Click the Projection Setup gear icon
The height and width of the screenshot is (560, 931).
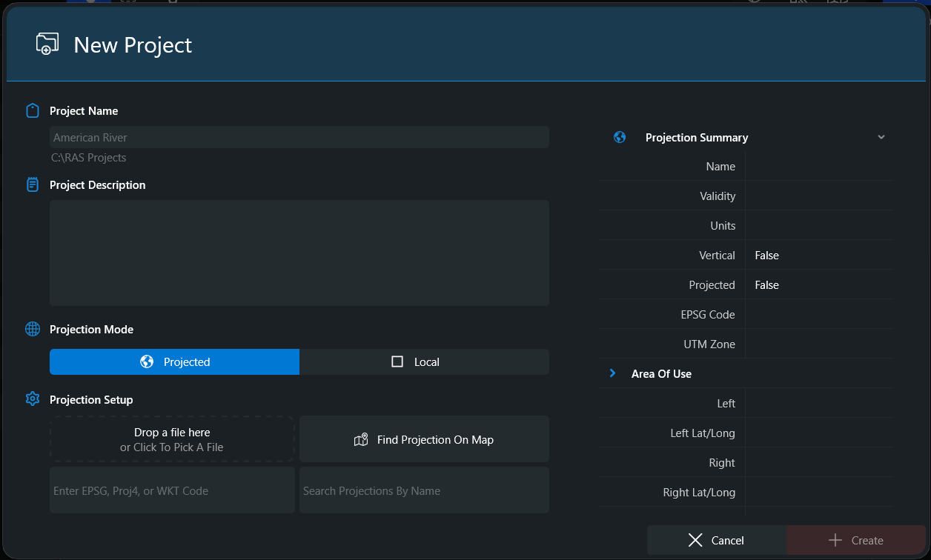pyautogui.click(x=32, y=399)
